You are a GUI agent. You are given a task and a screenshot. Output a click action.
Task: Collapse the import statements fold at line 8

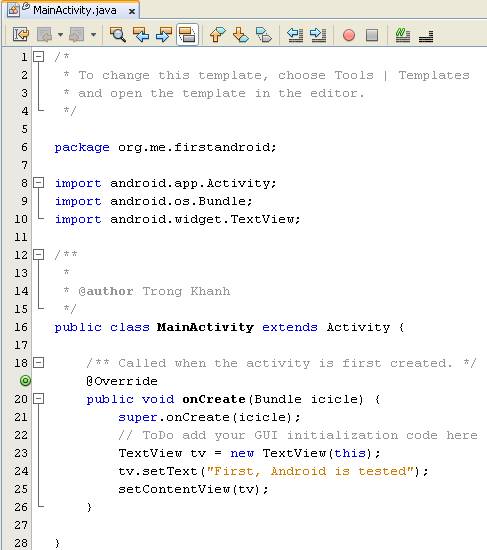39,183
